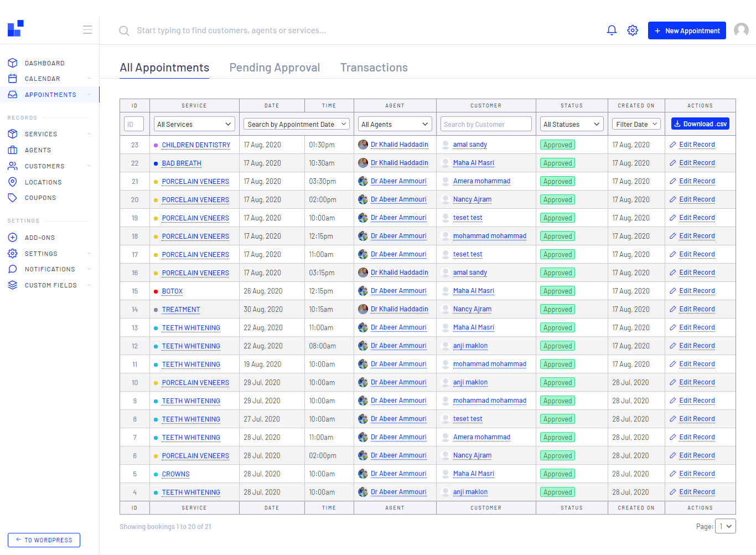Download appointments as .csv
This screenshot has width=756, height=555.
point(700,124)
